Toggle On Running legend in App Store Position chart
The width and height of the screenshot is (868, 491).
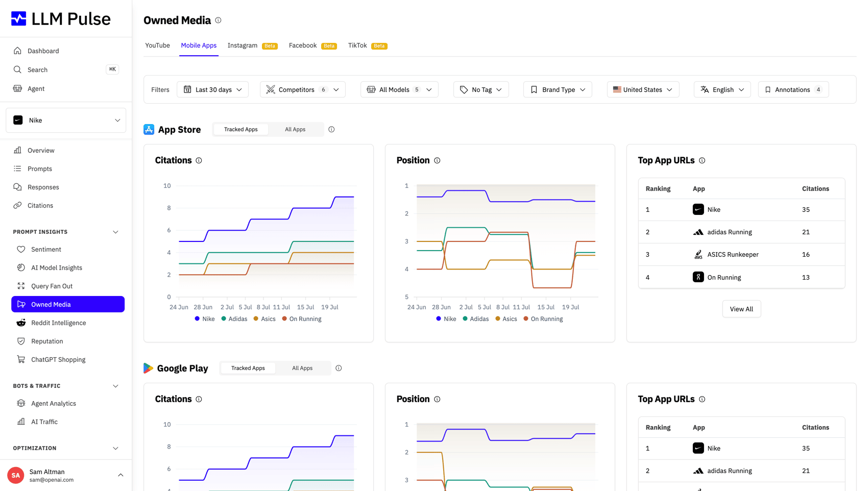pyautogui.click(x=543, y=319)
